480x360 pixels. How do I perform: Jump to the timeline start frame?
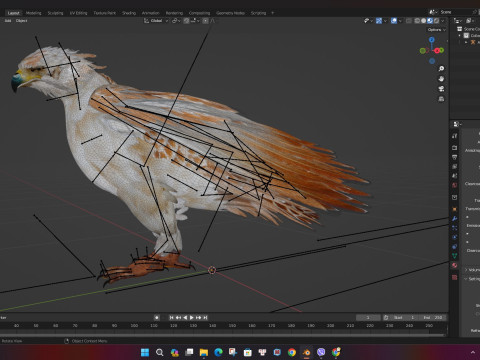(x=172, y=318)
